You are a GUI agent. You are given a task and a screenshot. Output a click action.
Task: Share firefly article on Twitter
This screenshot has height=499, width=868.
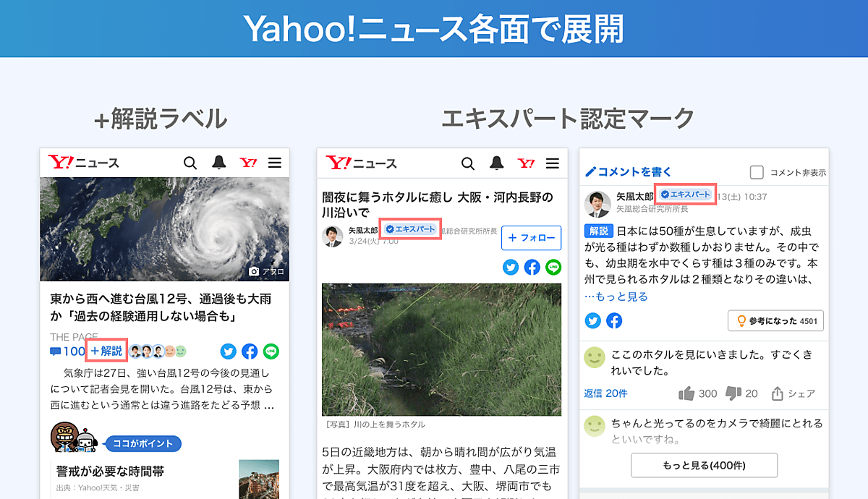[x=511, y=267]
